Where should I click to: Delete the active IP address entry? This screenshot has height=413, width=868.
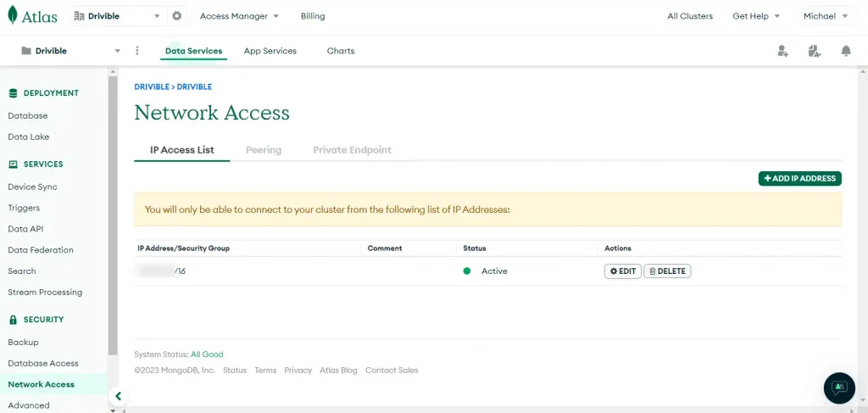click(667, 271)
